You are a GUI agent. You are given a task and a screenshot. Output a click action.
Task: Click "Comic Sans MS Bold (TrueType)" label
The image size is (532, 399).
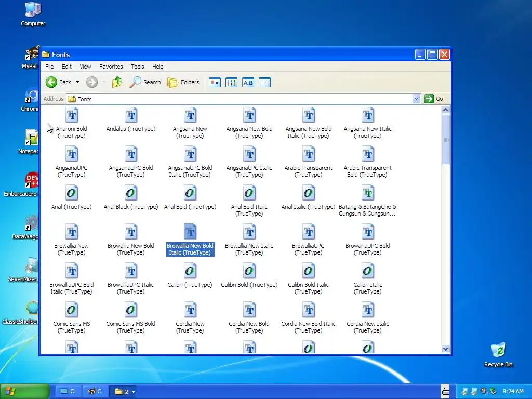click(x=130, y=327)
